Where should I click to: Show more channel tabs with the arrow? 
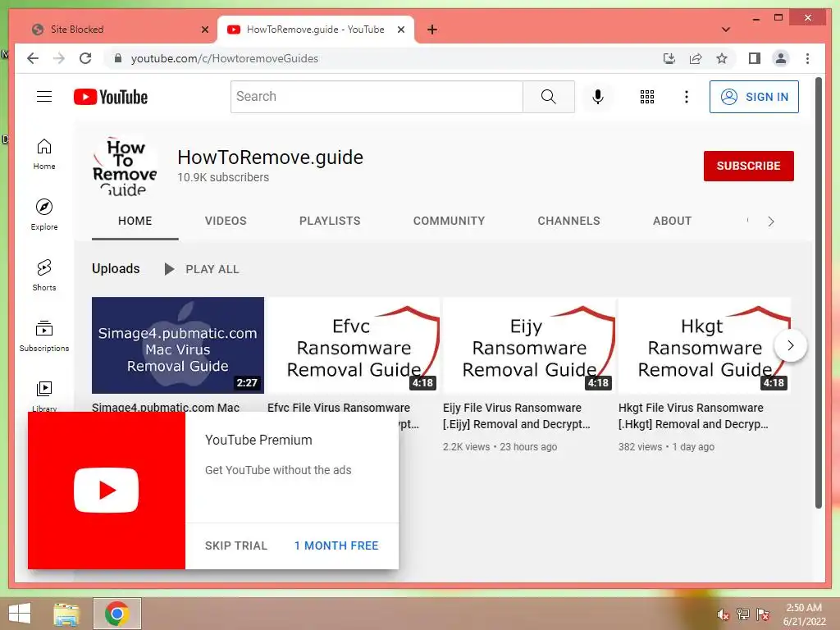pos(771,221)
